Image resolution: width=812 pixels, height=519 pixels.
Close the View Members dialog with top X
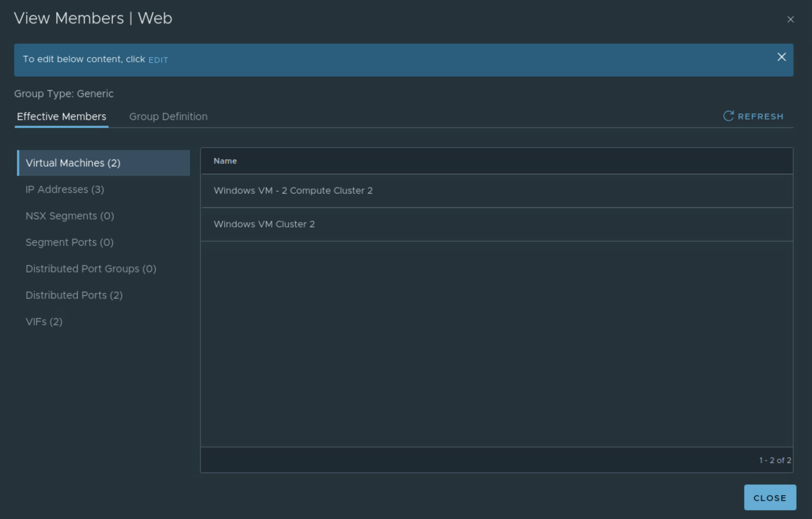tap(790, 19)
